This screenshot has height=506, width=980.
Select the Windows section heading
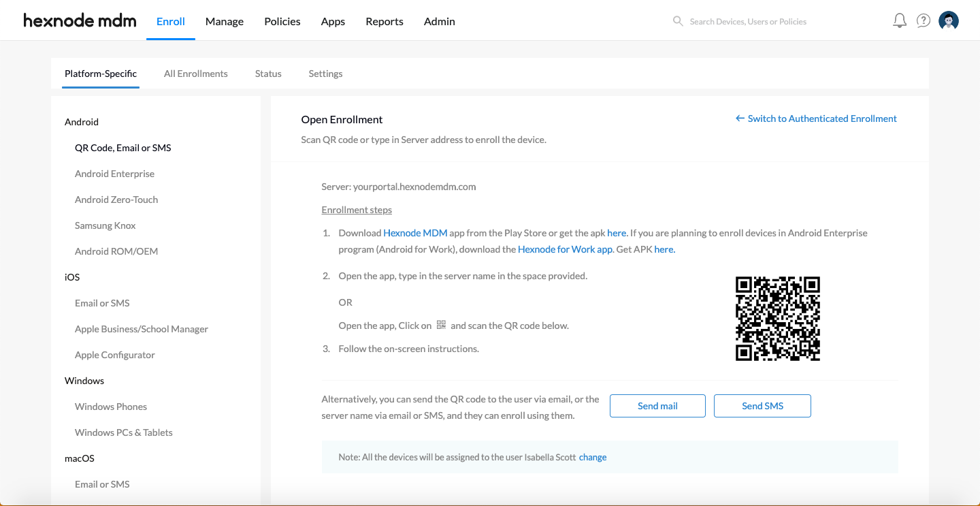pyautogui.click(x=84, y=381)
